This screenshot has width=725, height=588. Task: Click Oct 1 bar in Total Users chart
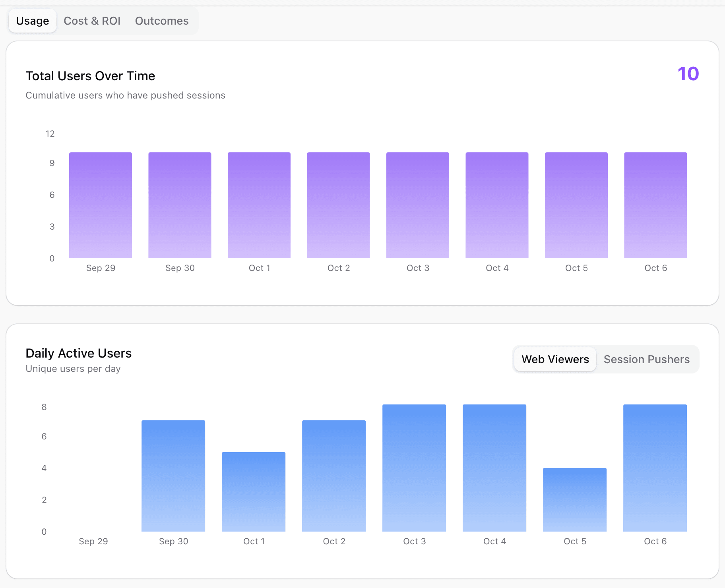click(x=259, y=205)
